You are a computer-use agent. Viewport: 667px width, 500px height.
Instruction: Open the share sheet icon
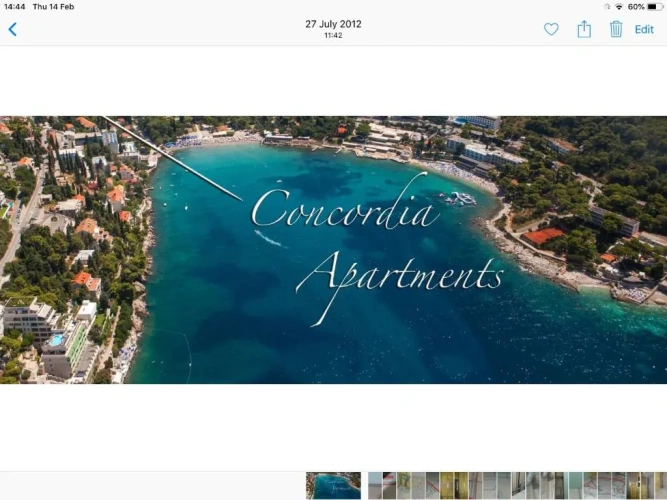coord(584,29)
